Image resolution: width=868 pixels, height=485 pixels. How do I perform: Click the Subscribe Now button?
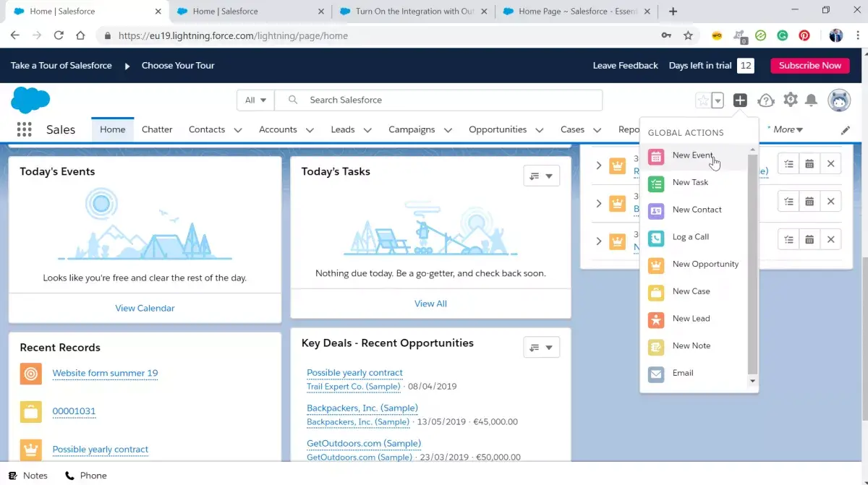coord(810,65)
